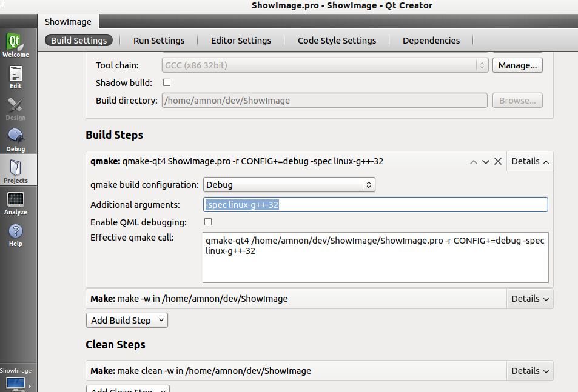Open the Add Build Step menu
578x392 pixels.
click(x=127, y=321)
